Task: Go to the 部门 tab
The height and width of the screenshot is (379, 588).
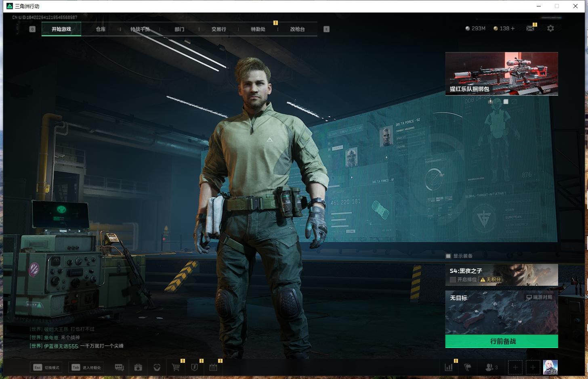Action: pyautogui.click(x=179, y=29)
